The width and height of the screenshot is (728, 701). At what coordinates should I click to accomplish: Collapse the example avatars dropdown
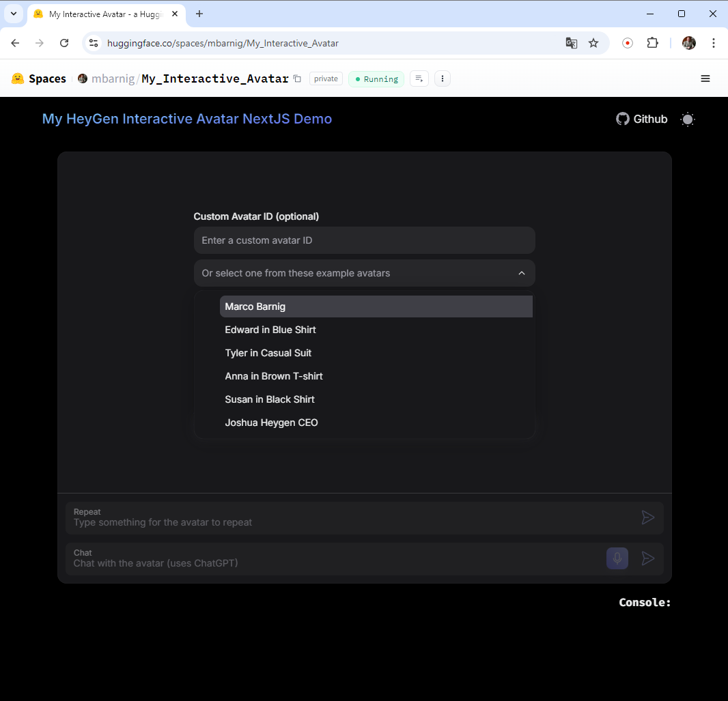coord(365,273)
